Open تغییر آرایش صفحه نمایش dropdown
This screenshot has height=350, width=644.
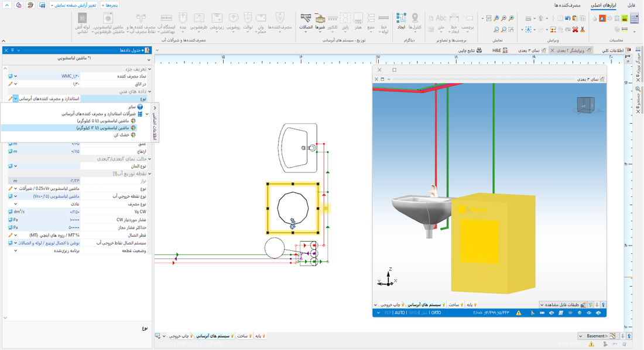(x=74, y=5)
